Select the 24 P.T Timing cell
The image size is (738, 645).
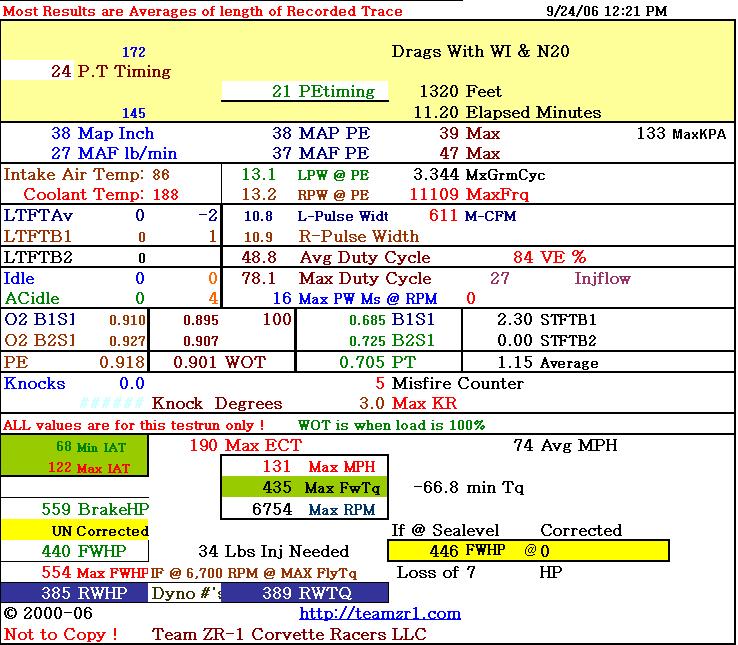111,72
